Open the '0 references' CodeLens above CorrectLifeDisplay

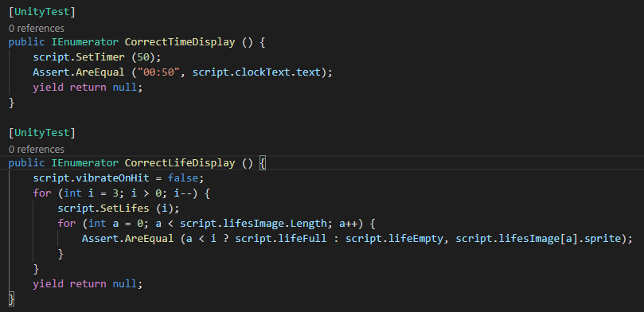click(x=37, y=149)
